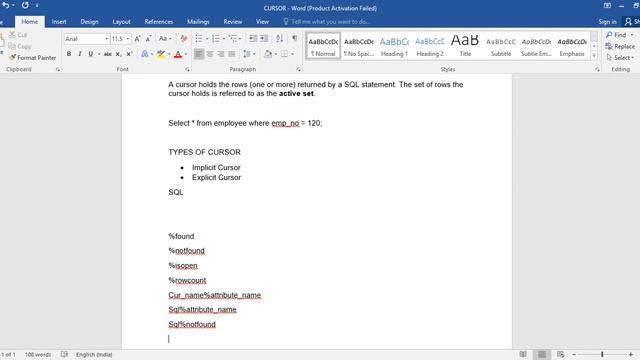Apply the Heading 1 style
This screenshot has width=640, height=360.
click(x=394, y=46)
